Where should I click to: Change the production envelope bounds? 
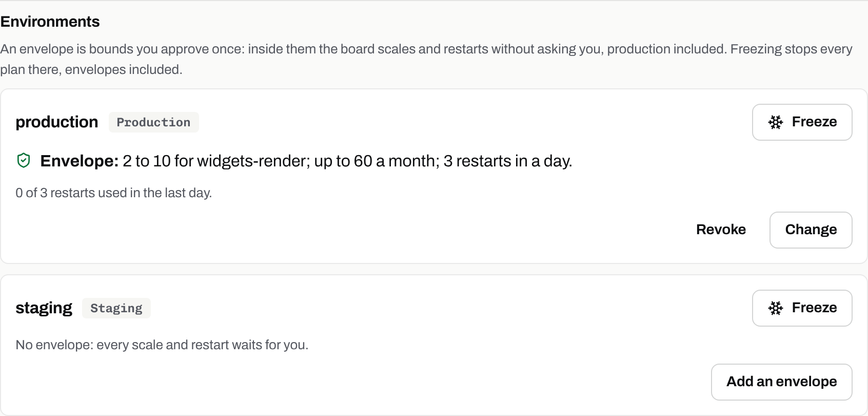811,230
